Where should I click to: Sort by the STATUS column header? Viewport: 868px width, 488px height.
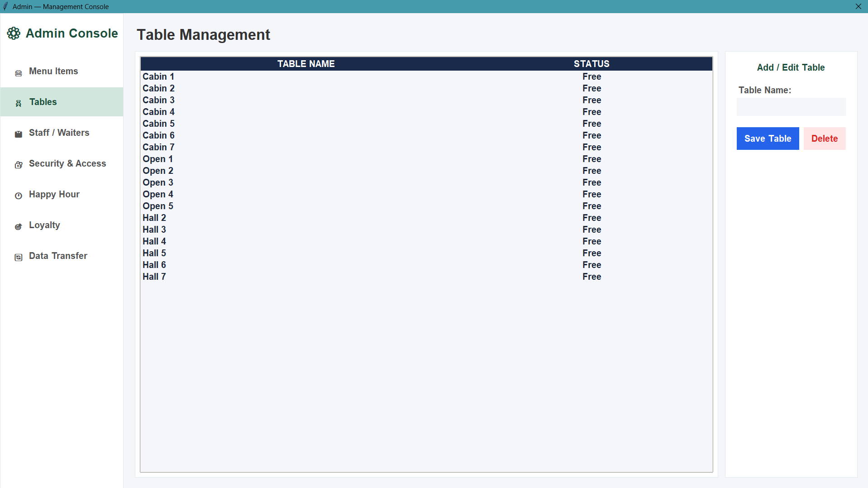(x=591, y=64)
